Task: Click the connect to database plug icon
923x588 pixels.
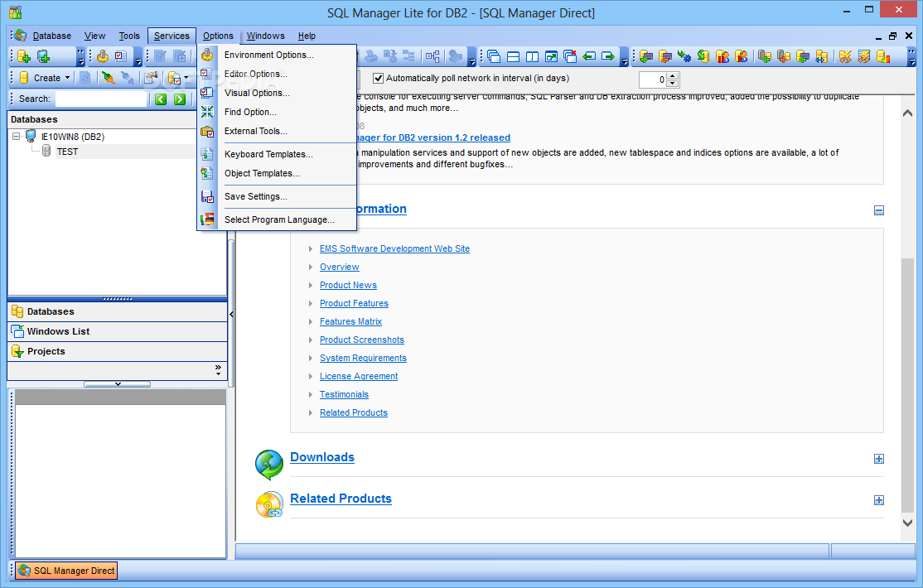Action: pos(108,78)
